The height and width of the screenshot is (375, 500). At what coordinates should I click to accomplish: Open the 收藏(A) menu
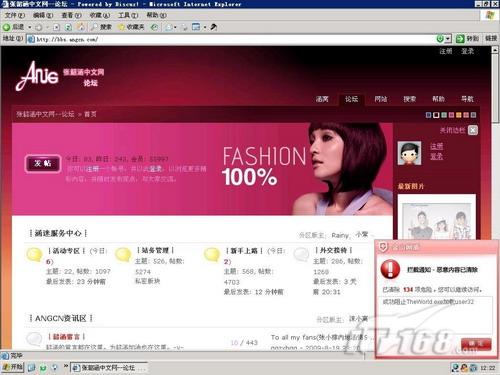[100, 15]
